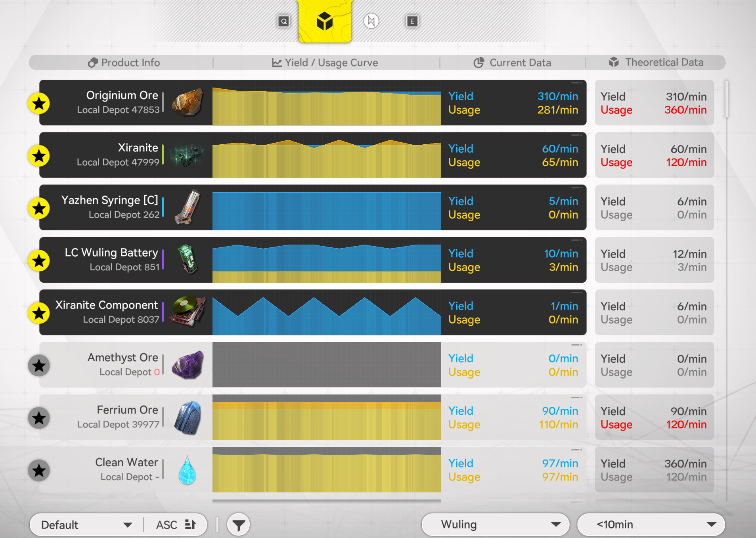View the Xiranite Component zigzag curve

[327, 312]
